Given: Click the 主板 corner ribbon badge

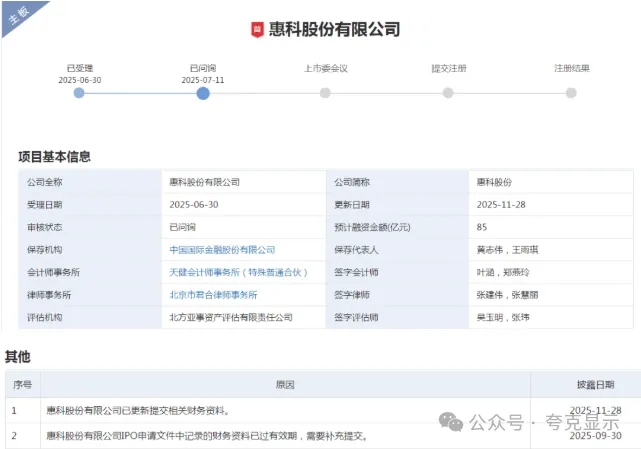Looking at the screenshot, I should (17, 15).
